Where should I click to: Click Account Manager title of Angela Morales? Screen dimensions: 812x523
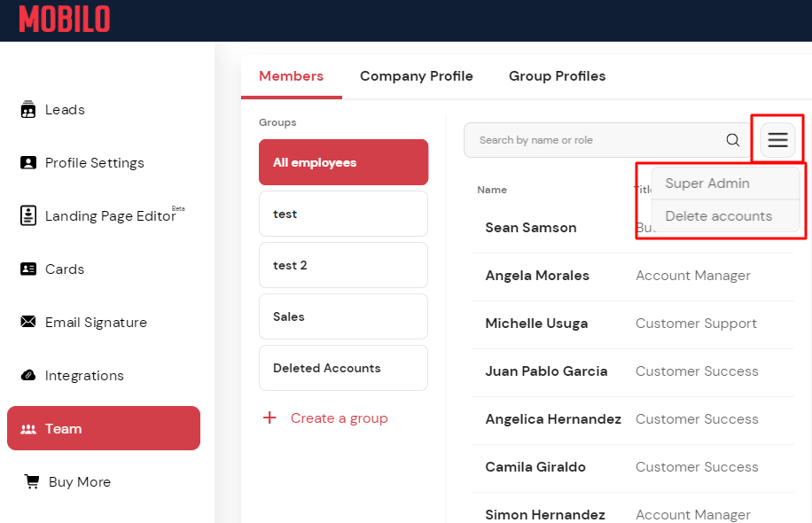[693, 276]
